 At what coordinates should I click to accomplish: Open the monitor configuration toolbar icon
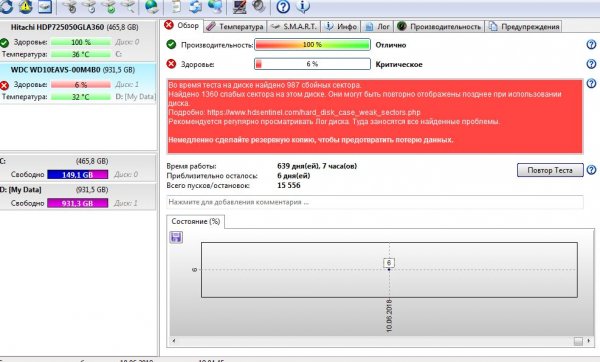[x=240, y=7]
